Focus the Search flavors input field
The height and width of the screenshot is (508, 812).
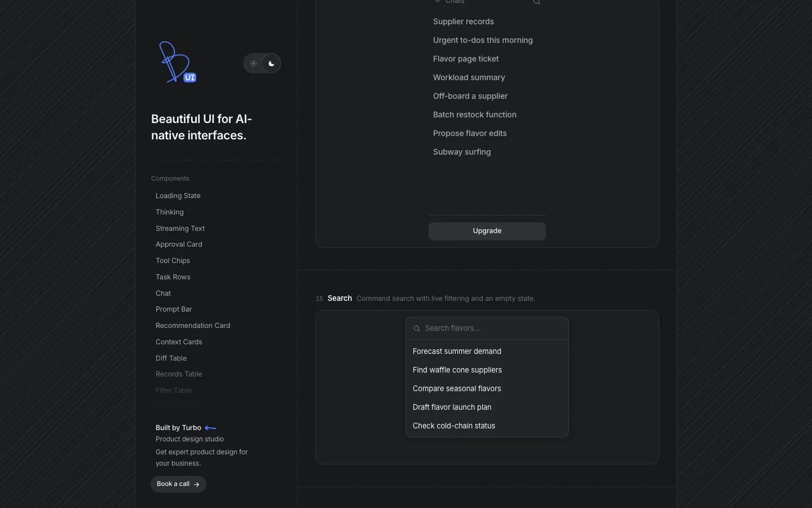pos(487,329)
